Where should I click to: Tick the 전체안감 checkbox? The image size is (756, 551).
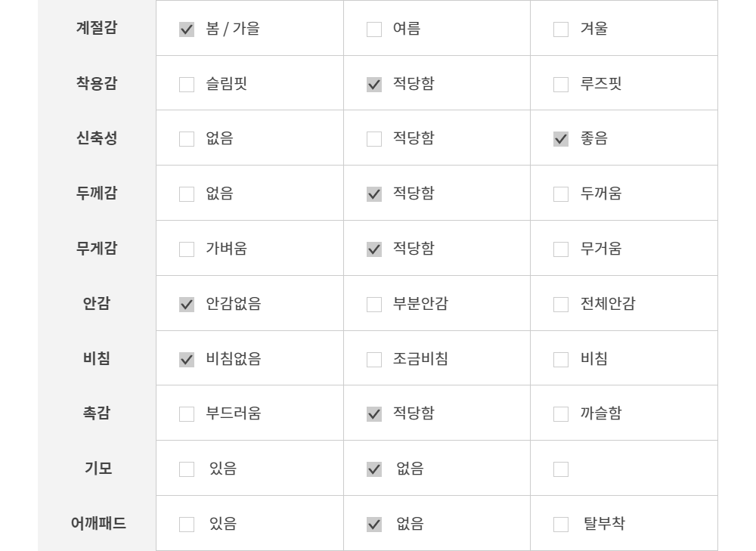(x=561, y=305)
